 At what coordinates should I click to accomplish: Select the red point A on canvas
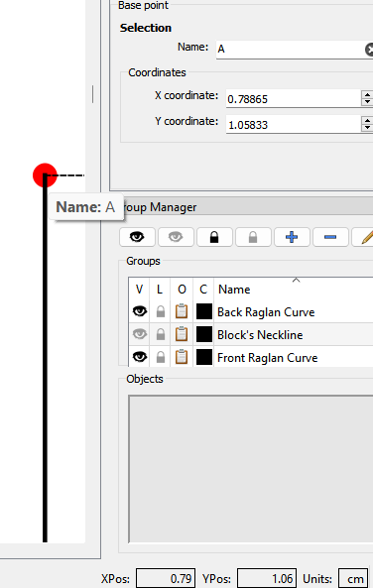pyautogui.click(x=45, y=176)
